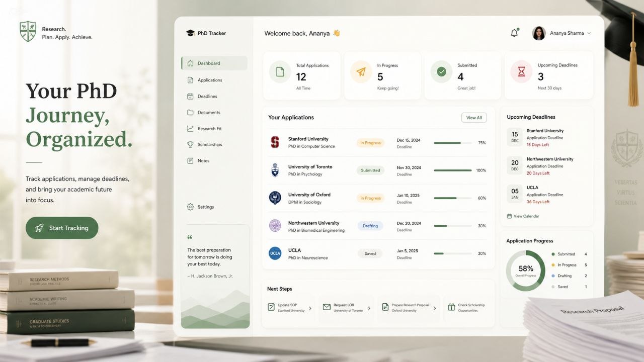The image size is (644, 362).
Task: Click the 05 JAN deadline date tile
Action: pyautogui.click(x=515, y=194)
